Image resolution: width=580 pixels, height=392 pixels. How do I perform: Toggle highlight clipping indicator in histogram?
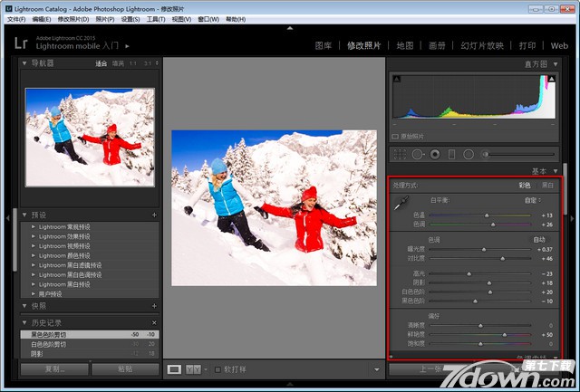coord(552,79)
